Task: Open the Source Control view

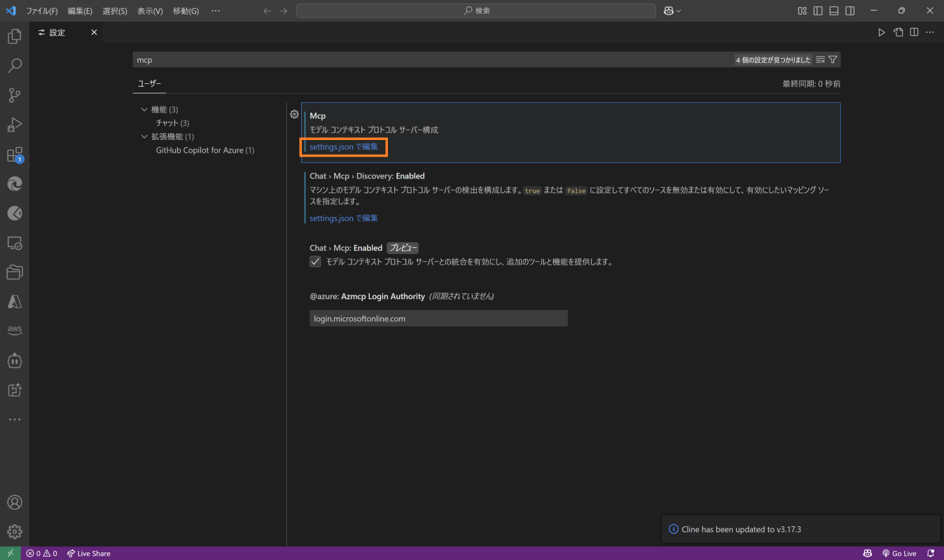Action: click(14, 95)
